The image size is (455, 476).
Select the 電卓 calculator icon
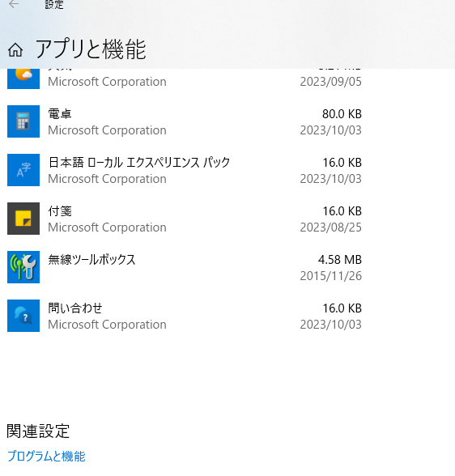23,121
